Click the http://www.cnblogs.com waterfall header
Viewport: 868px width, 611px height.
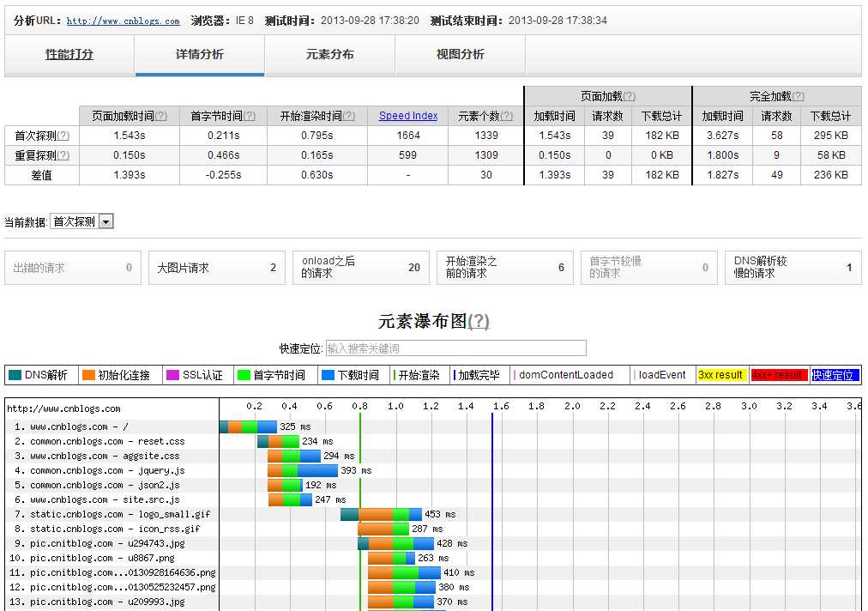(x=63, y=408)
